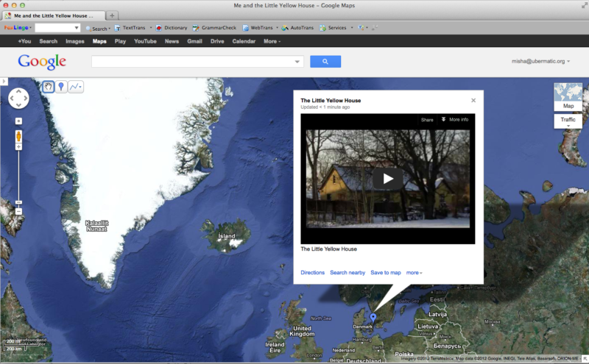
Task: Click the Street View pegman icon
Action: coord(18,135)
